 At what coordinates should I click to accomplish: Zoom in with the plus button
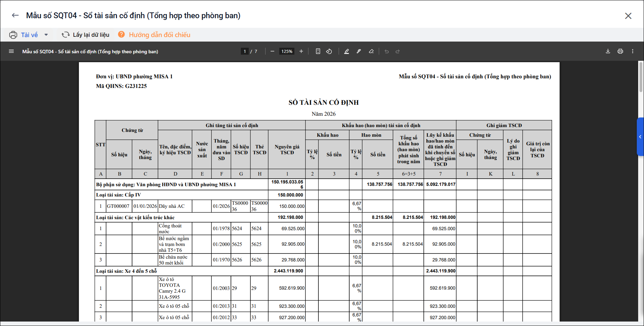301,52
